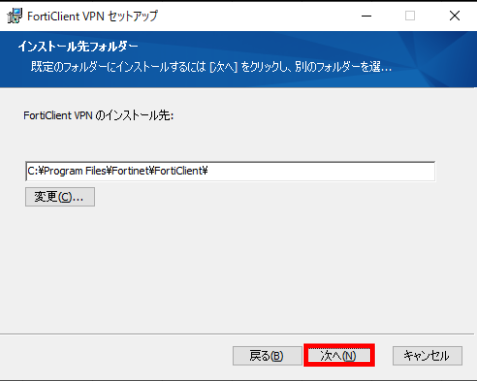
Task: Open folder browser via 変更(C)... button
Action: pos(60,197)
